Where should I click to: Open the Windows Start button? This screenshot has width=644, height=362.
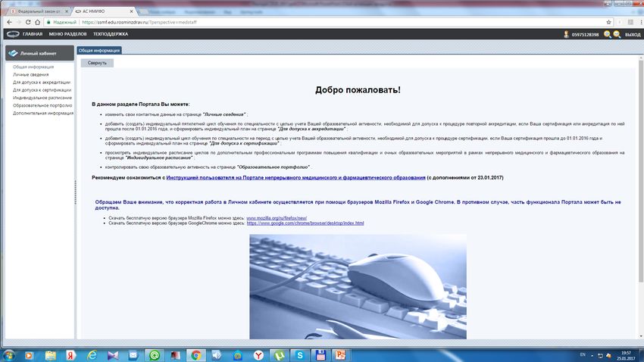[8, 355]
